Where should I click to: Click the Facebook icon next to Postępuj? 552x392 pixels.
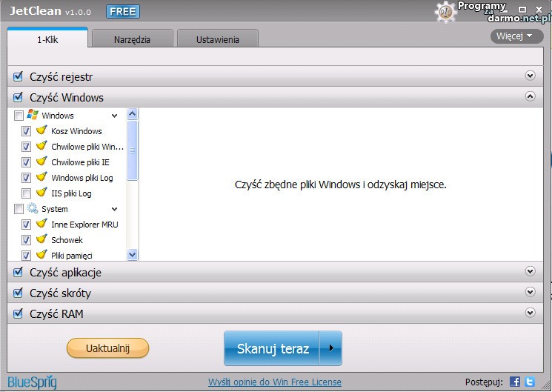515,382
